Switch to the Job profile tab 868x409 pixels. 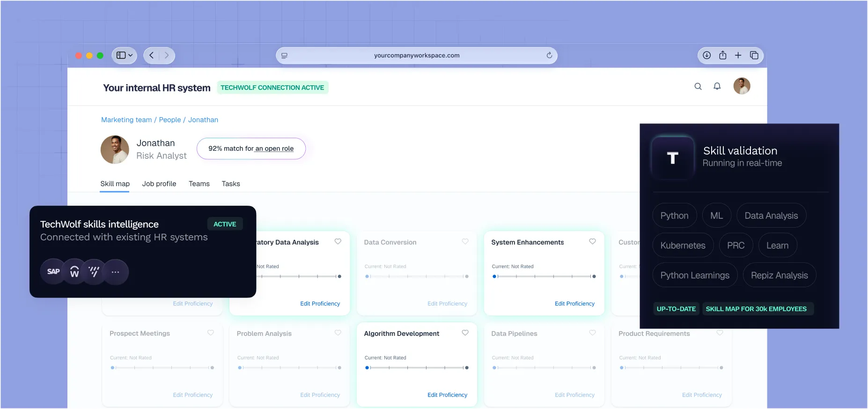(x=159, y=184)
